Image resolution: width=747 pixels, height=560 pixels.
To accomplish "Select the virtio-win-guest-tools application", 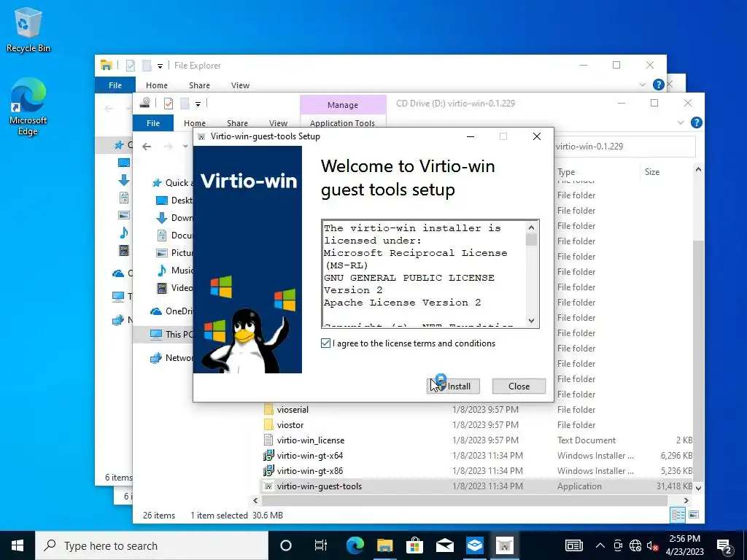I will [x=320, y=486].
